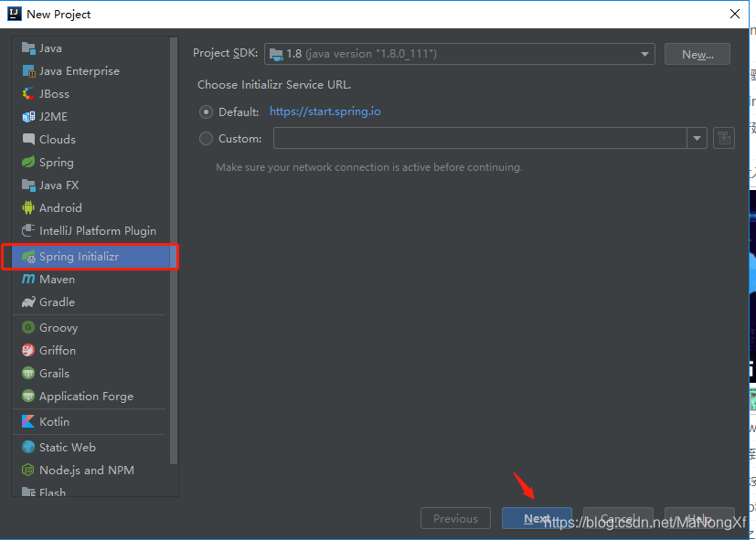Viewport: 756px width, 540px height.
Task: Select the Java FX label text
Action: (59, 185)
